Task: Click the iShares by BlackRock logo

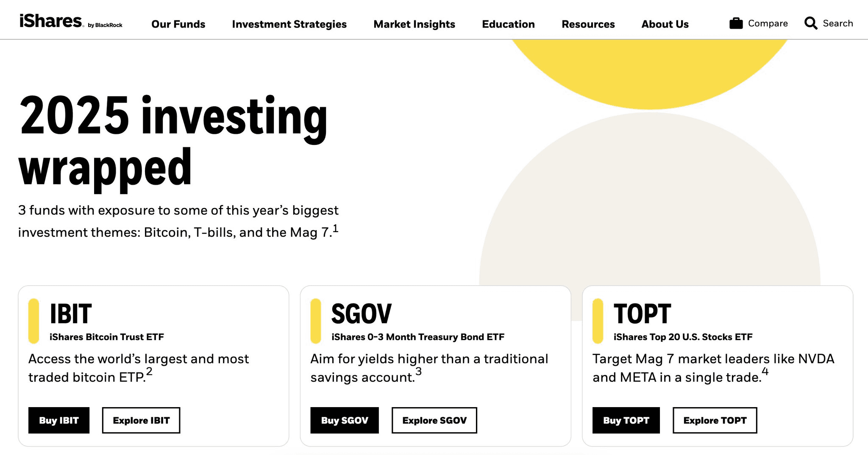Action: [71, 22]
